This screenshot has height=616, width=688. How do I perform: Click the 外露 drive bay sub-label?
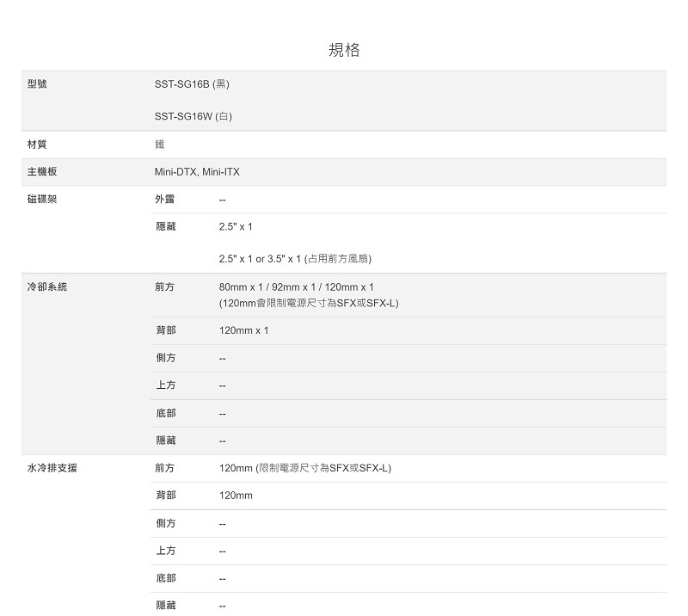[165, 200]
